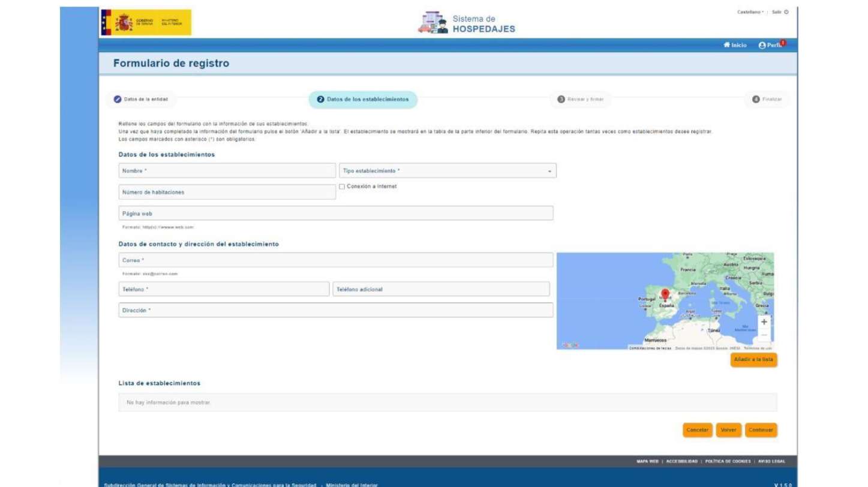Viewport: 868px width, 487px height.
Task: Enable the Conexión a internet checkbox
Action: [x=342, y=187]
